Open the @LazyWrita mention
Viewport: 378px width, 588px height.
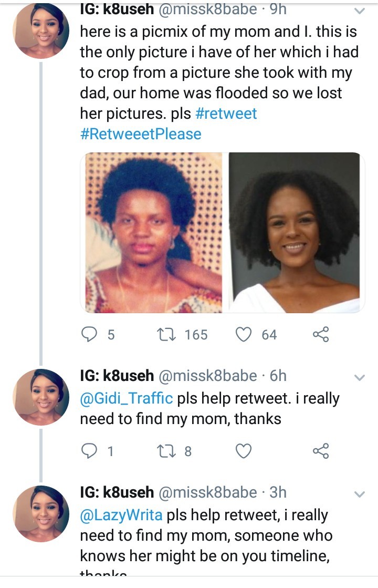[x=122, y=515]
